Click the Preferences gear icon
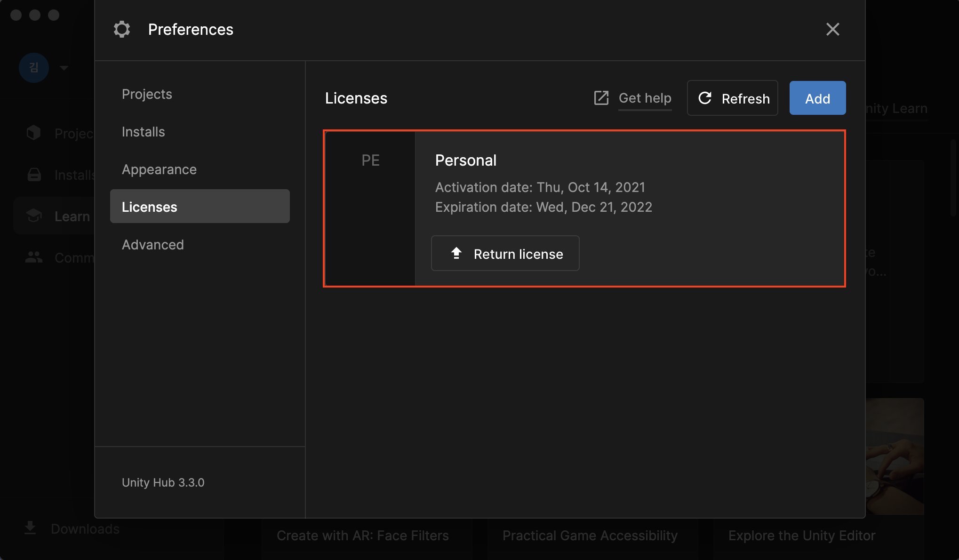The width and height of the screenshot is (959, 560). click(122, 29)
